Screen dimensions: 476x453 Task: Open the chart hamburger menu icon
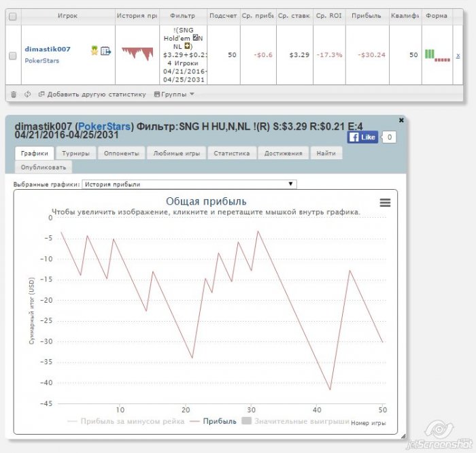(x=385, y=203)
